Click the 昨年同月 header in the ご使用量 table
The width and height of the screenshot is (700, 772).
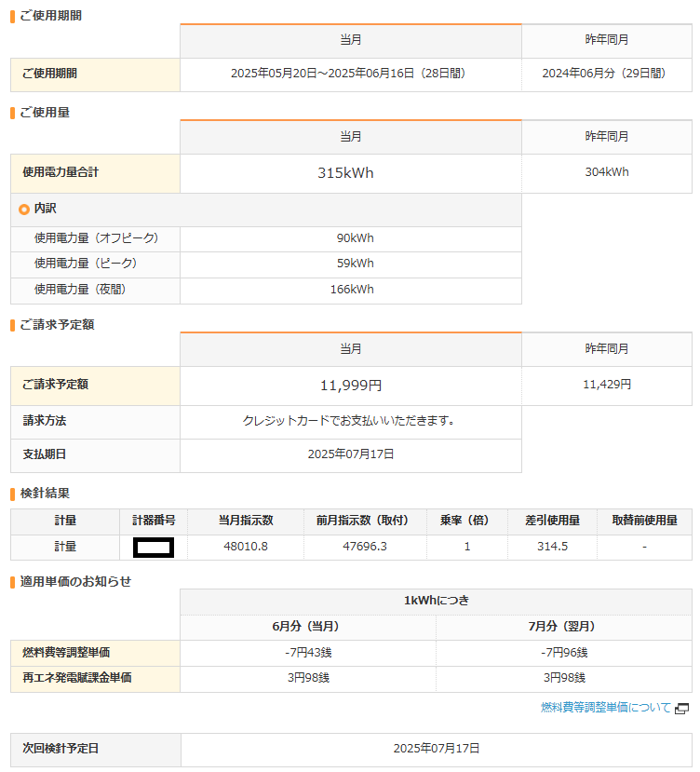607,136
